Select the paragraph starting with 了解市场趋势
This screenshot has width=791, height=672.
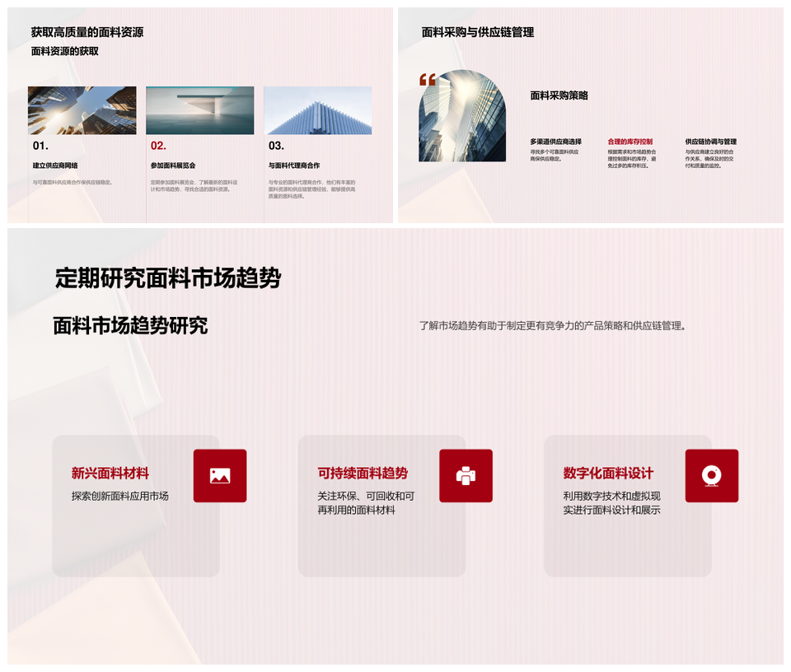[x=552, y=325]
